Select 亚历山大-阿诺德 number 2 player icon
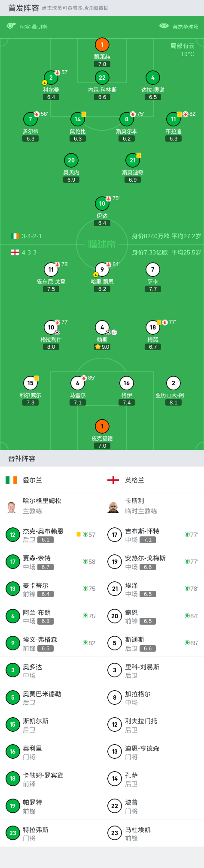 174,383
